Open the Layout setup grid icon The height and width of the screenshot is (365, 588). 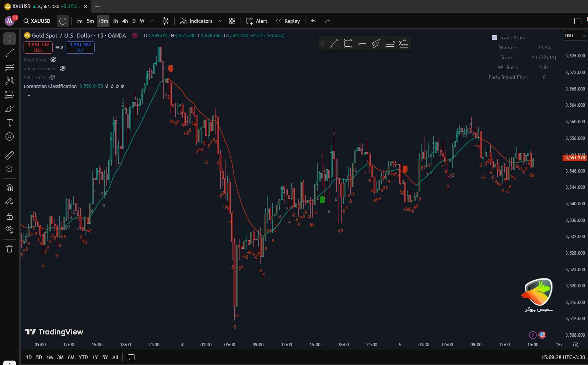point(232,21)
